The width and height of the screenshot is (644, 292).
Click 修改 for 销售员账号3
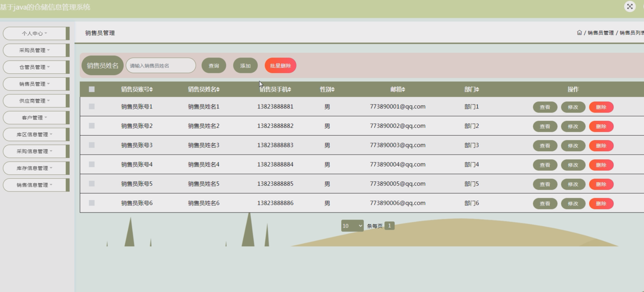[573, 146]
